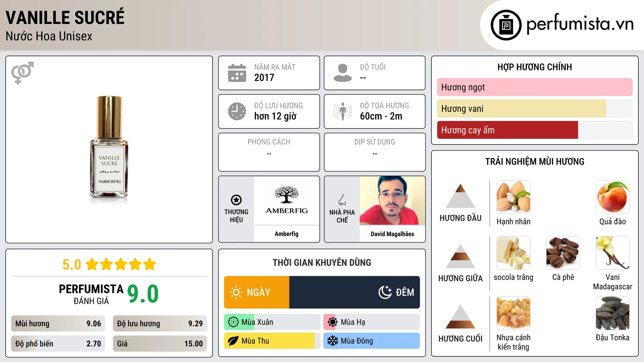
Task: Select the Nhựa cánh kiến trắng note image
Action: 514,313
